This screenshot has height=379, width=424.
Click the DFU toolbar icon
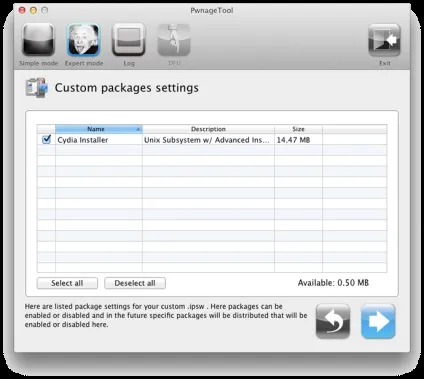(x=174, y=40)
